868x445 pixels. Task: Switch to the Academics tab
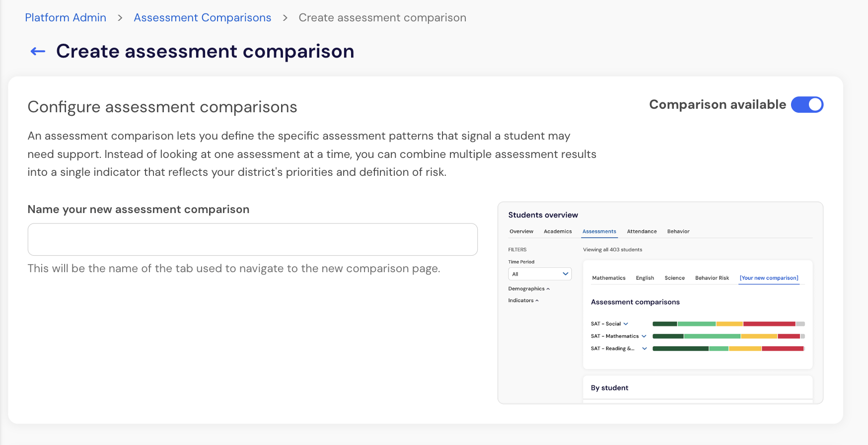tap(558, 231)
